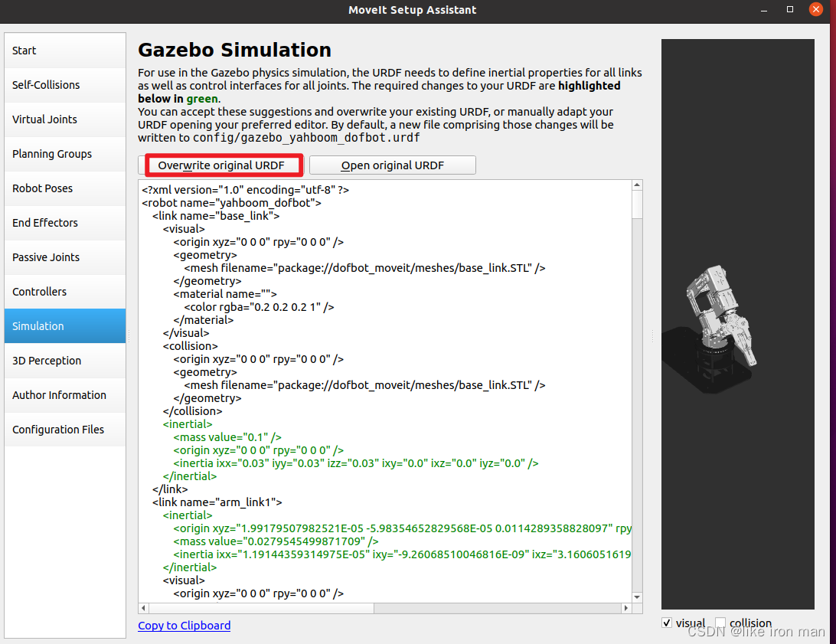Close the MoveIt Setup Assistant window

pyautogui.click(x=816, y=10)
